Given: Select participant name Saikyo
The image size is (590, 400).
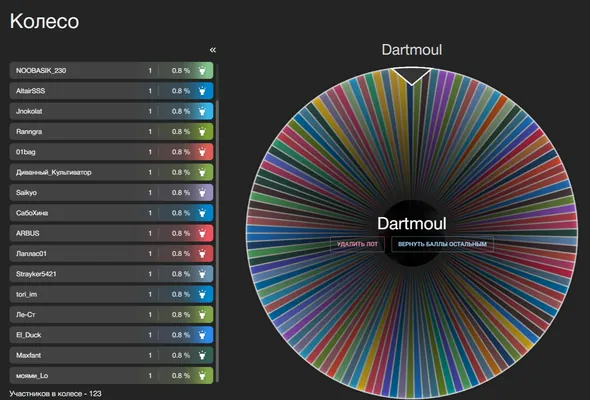Looking at the screenshot, I should tap(26, 192).
